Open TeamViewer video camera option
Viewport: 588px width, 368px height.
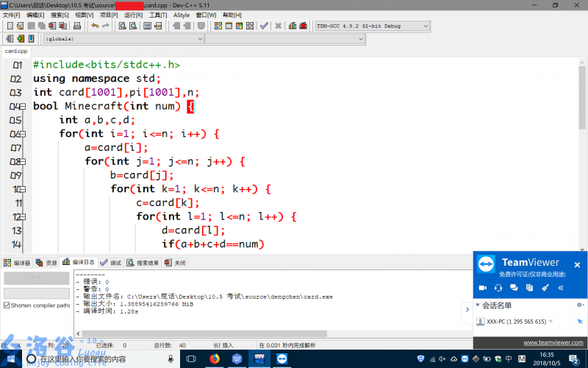click(483, 287)
